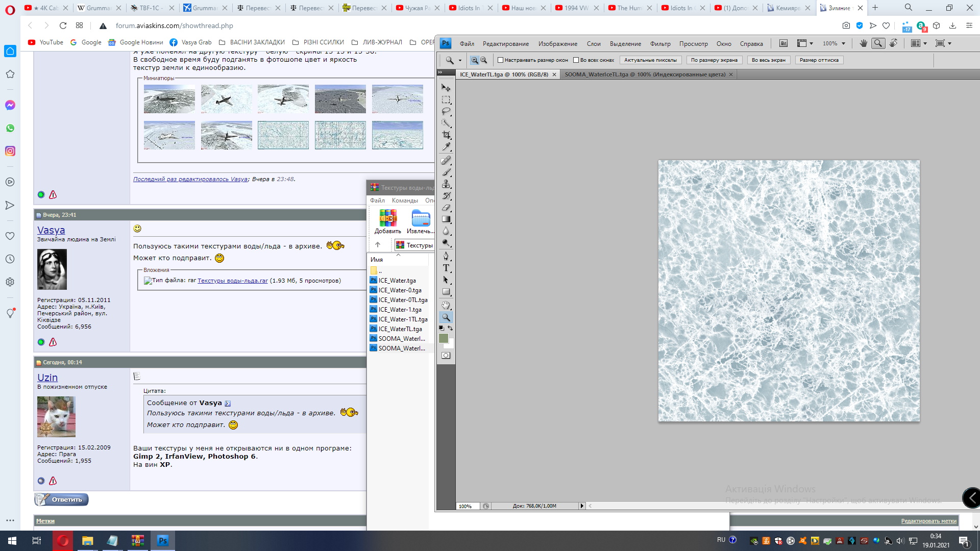The height and width of the screenshot is (551, 980).
Task: Open the 100% zoom level dropdown
Action: 843,43
